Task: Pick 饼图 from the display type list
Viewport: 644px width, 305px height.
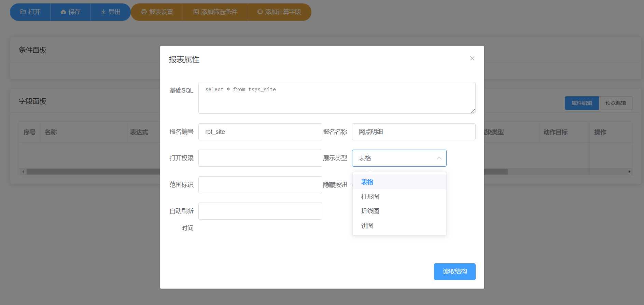Action: point(400,226)
